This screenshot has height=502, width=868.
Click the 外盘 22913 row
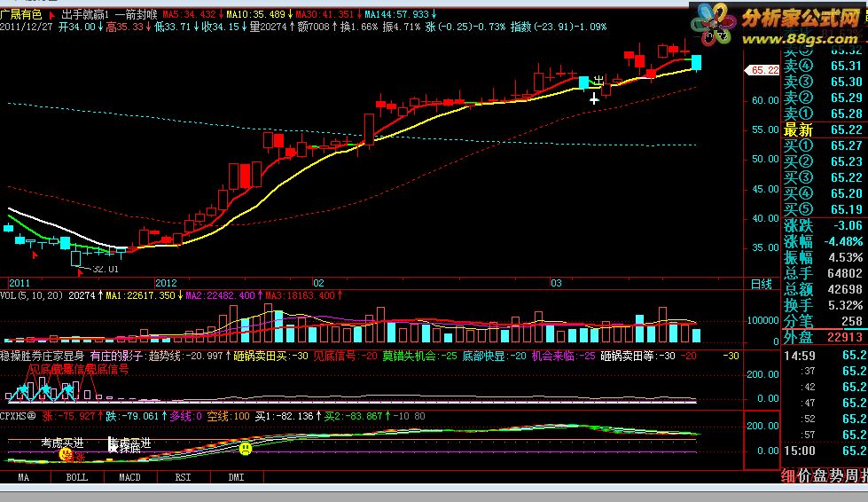[x=823, y=337]
